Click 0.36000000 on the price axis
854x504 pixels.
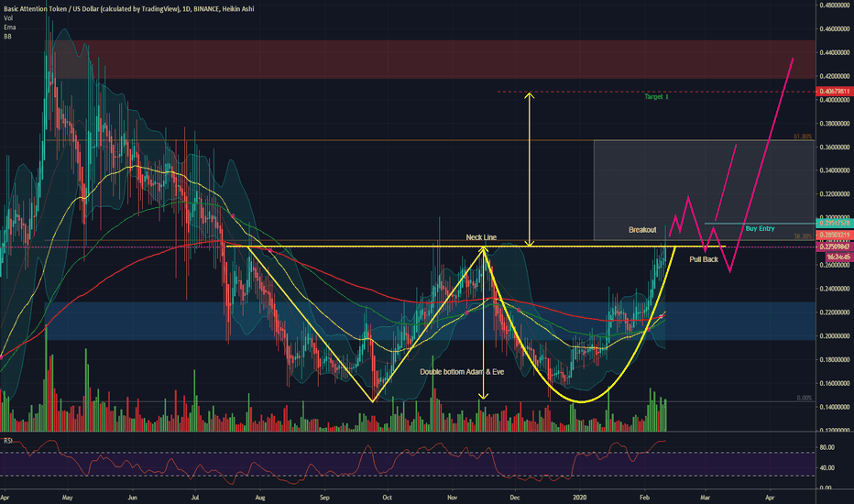coord(835,148)
